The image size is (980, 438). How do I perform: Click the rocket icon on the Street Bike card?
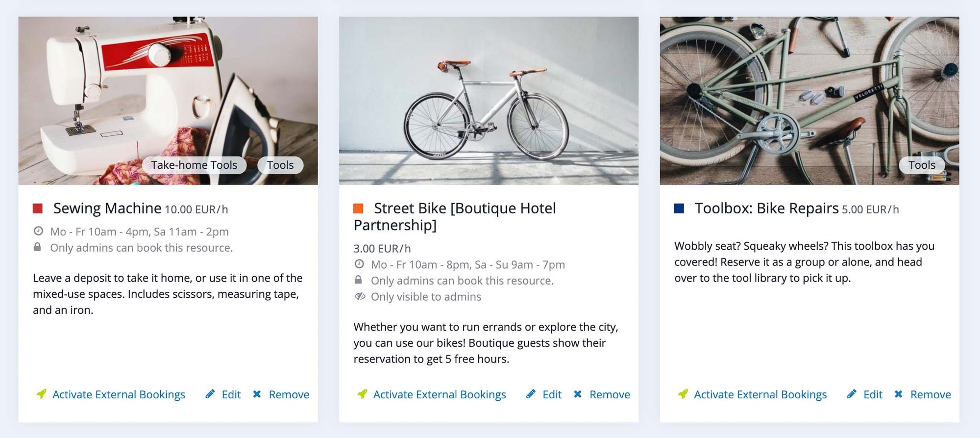click(x=361, y=394)
